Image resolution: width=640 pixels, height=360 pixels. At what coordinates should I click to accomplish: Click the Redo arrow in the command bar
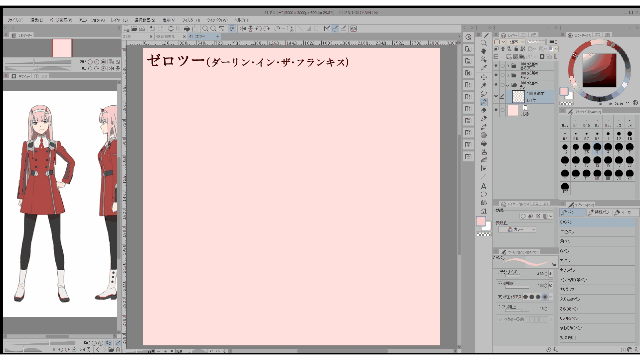click(x=161, y=29)
